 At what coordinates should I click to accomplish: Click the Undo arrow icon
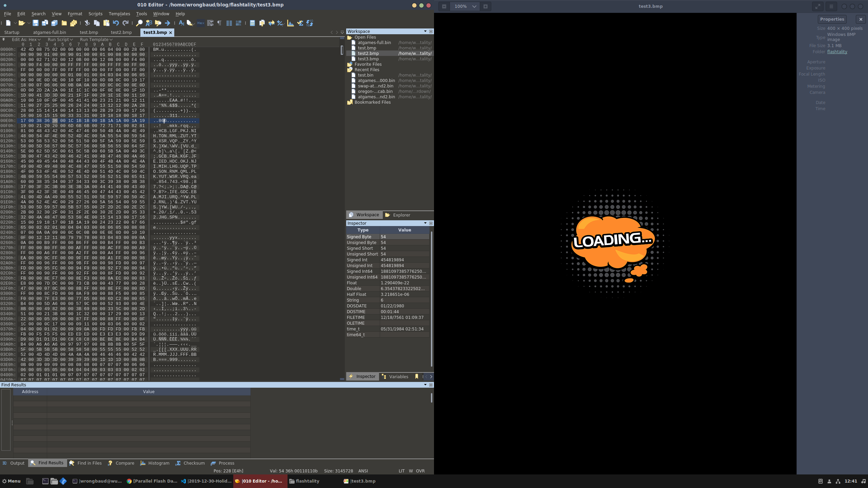coord(116,23)
